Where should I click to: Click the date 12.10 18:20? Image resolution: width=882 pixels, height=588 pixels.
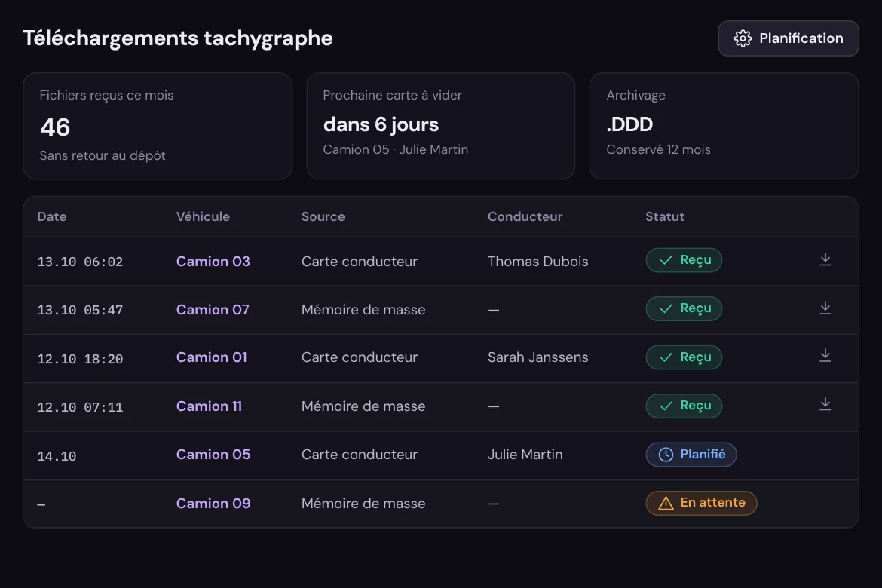coord(80,359)
